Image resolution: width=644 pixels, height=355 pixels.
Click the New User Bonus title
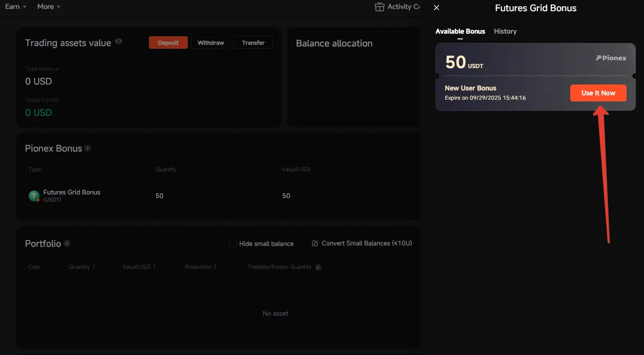pos(470,88)
